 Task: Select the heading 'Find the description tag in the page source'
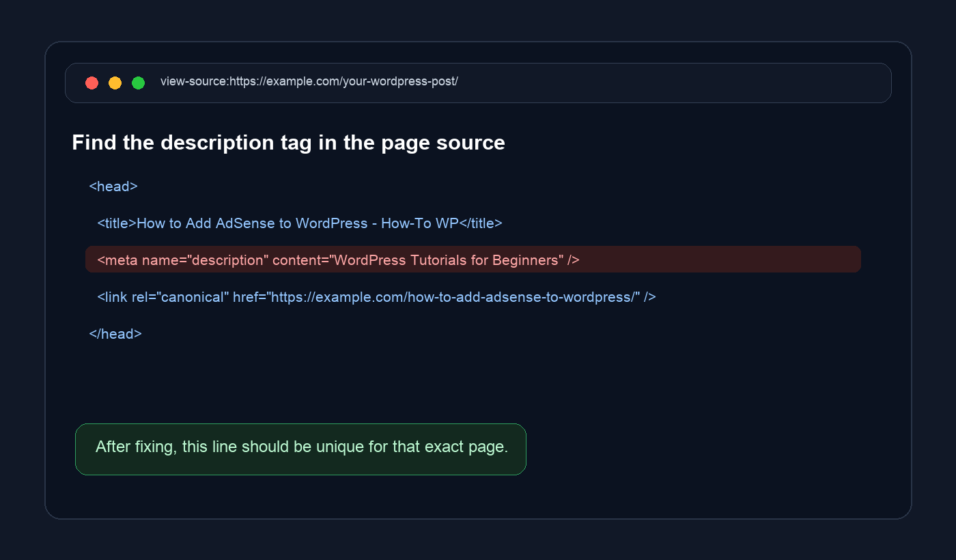pos(288,143)
